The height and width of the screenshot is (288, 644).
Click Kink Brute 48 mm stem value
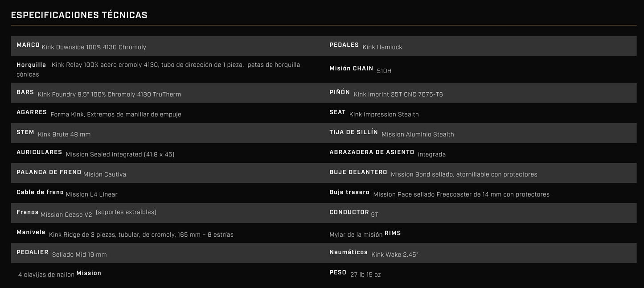coord(64,135)
